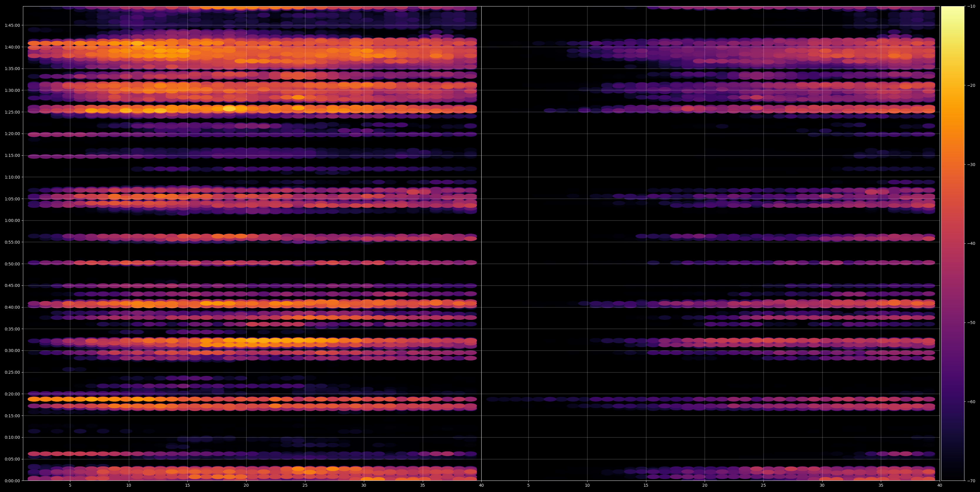Select the 1:10:00 y-axis label
The height and width of the screenshot is (492, 980).
pyautogui.click(x=12, y=177)
